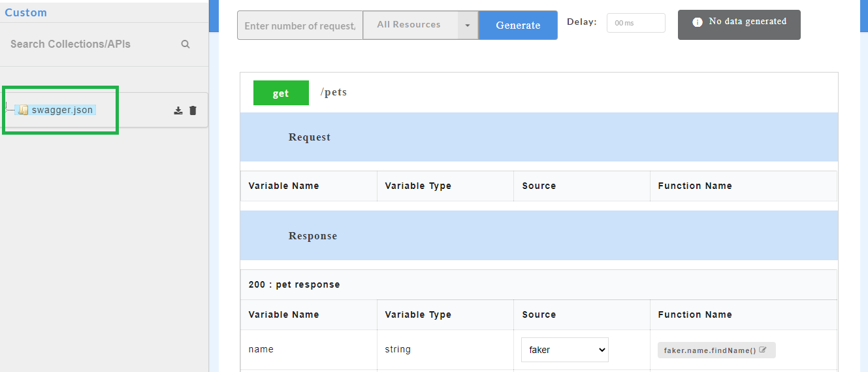The width and height of the screenshot is (868, 372).
Task: Expand the faker Source dropdown for name
Action: [564, 350]
